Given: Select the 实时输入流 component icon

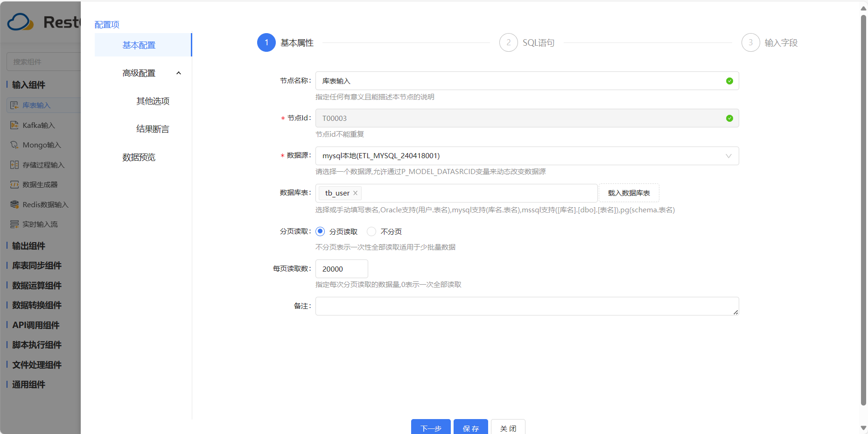Looking at the screenshot, I should point(14,224).
